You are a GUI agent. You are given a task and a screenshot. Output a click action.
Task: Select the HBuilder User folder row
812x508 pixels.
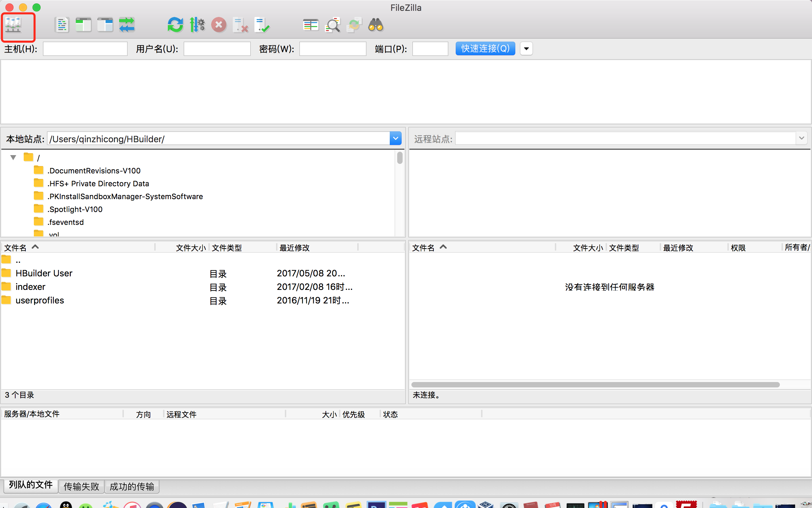click(203, 273)
